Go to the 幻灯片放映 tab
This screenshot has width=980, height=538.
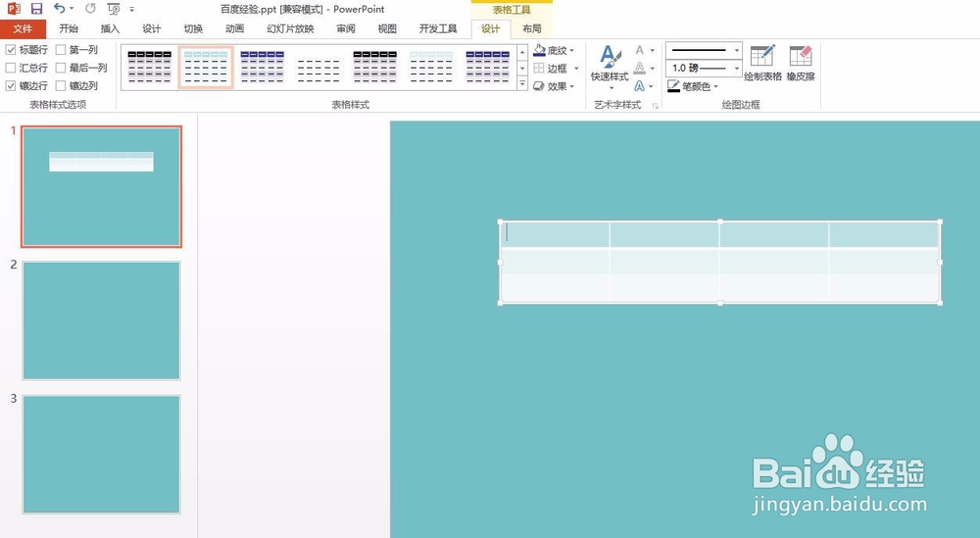coord(291,28)
